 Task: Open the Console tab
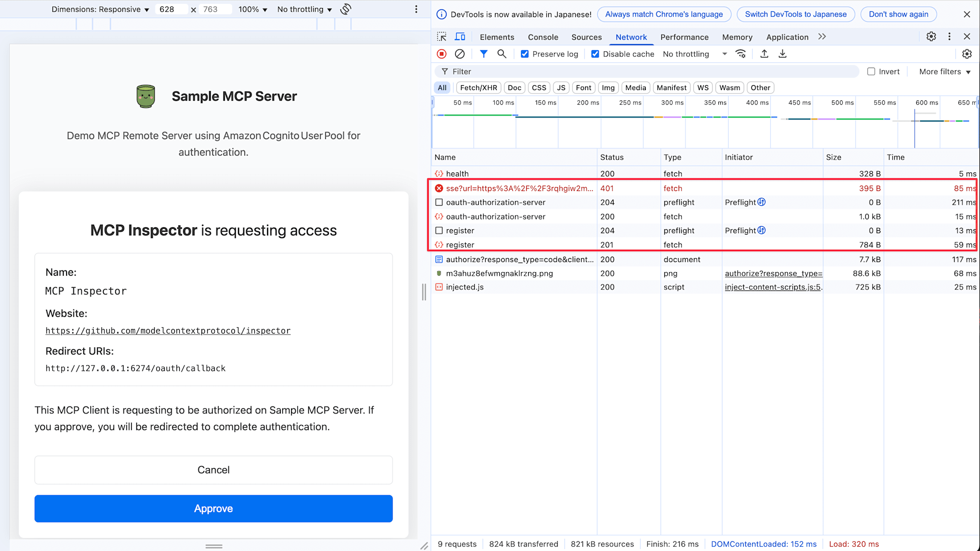[x=543, y=37]
